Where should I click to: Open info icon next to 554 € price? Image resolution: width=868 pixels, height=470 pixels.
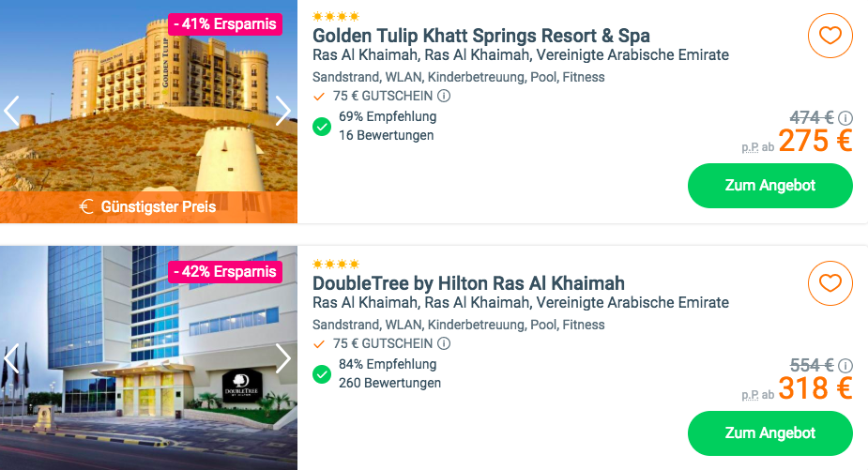click(x=845, y=365)
